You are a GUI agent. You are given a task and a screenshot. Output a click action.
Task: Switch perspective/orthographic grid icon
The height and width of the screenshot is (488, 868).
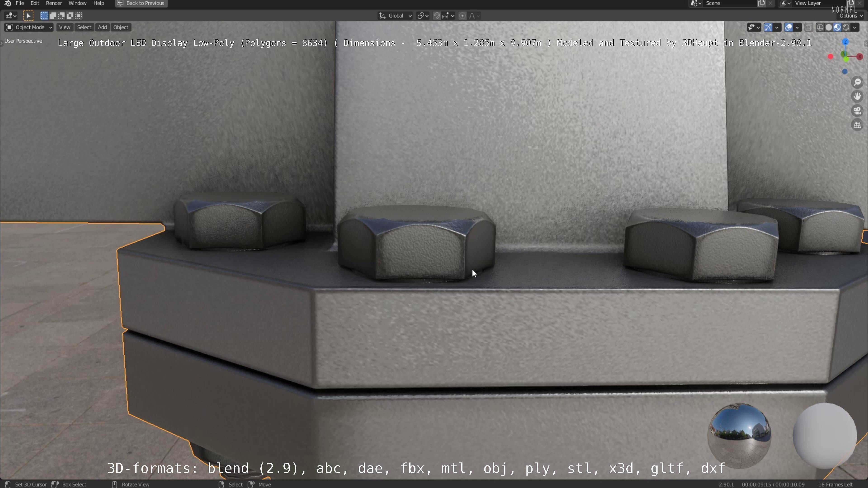tap(857, 125)
